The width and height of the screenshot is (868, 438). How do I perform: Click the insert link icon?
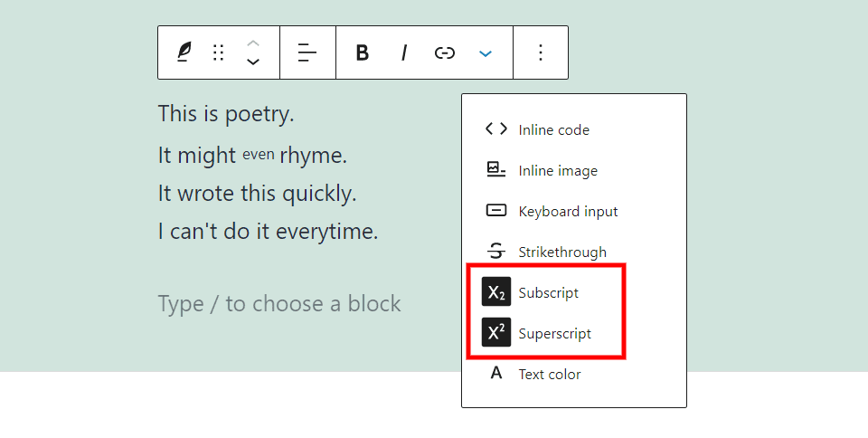pos(444,52)
